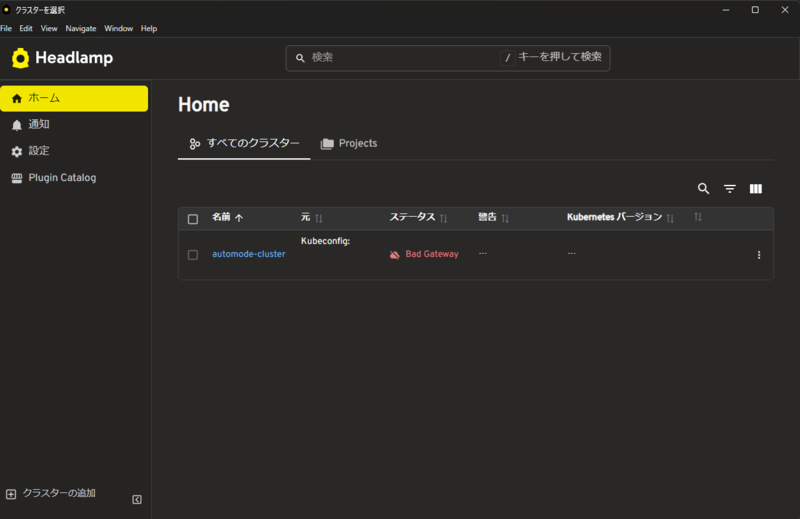The width and height of the screenshot is (800, 519).
Task: Collapse the sidebar with the arrow icon
Action: [137, 500]
